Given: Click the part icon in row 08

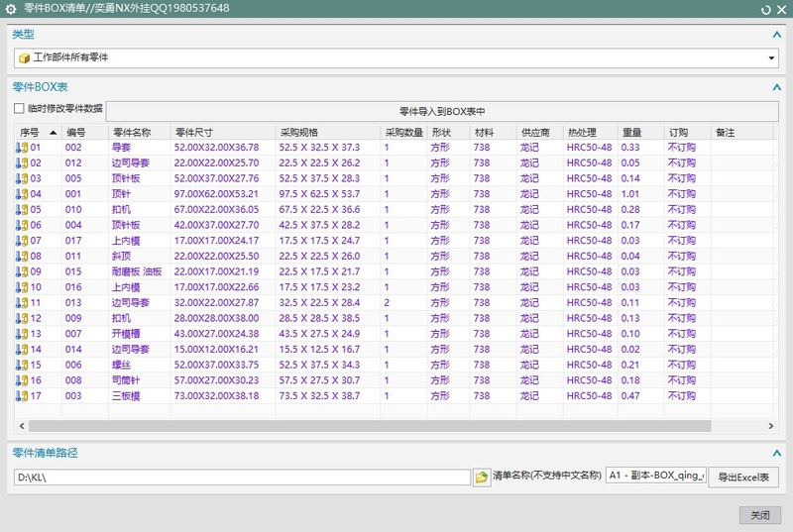Looking at the screenshot, I should [x=22, y=257].
